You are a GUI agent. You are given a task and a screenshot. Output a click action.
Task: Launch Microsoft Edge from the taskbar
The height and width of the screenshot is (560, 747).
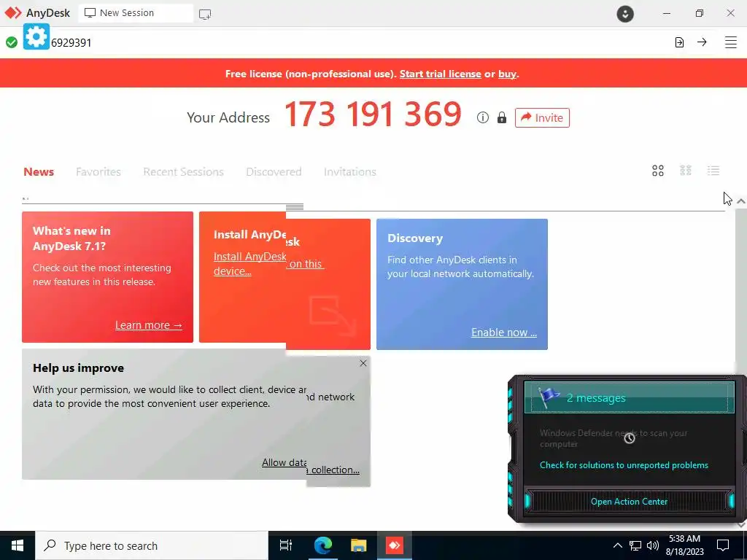coord(322,545)
